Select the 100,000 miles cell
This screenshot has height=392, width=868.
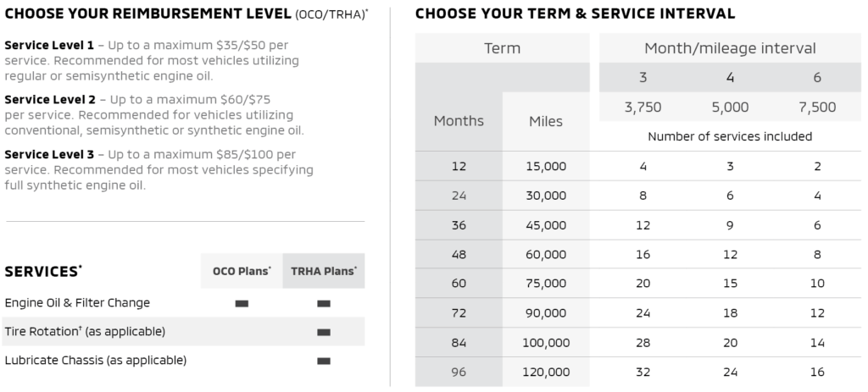[x=546, y=343]
